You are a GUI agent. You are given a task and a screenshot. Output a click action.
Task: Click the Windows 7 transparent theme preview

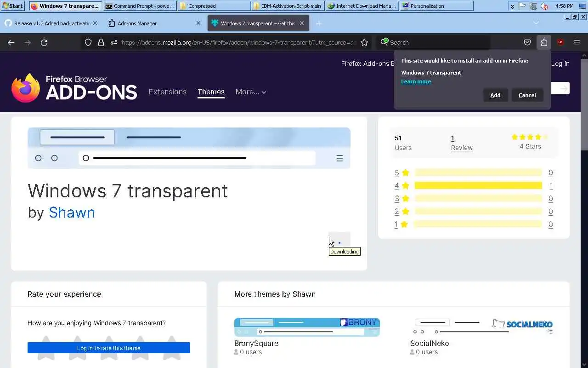click(x=189, y=148)
